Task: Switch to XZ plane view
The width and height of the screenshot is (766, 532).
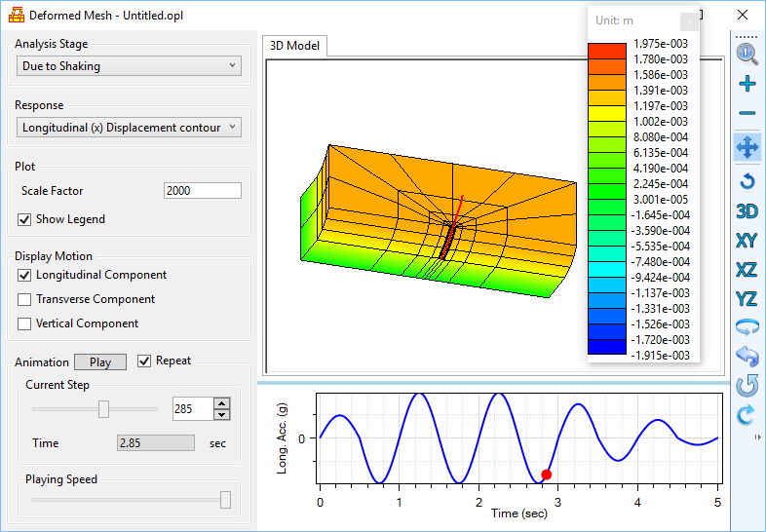Action: click(747, 269)
